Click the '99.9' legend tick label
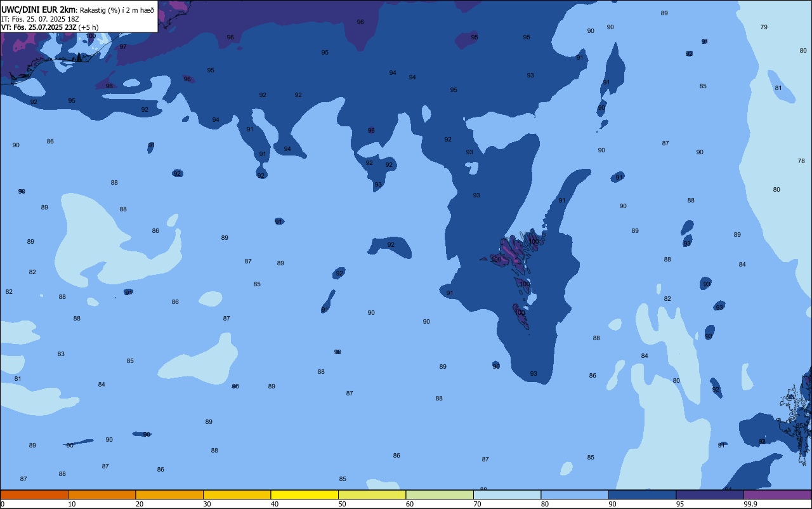812x509 pixels. [x=751, y=504]
